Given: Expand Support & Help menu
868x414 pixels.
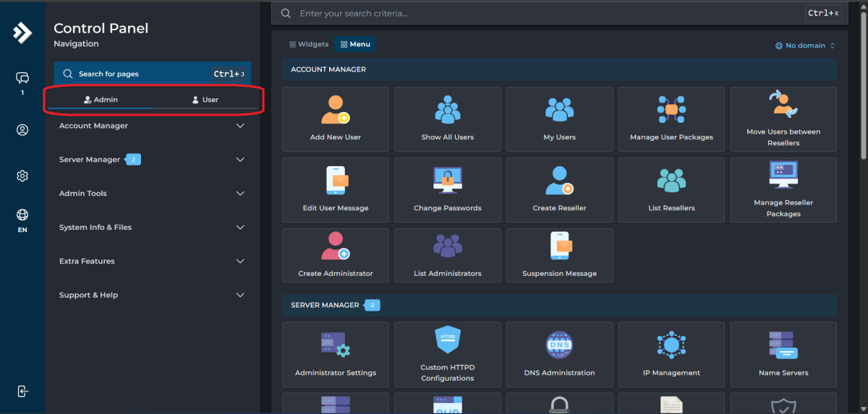Looking at the screenshot, I should (152, 295).
